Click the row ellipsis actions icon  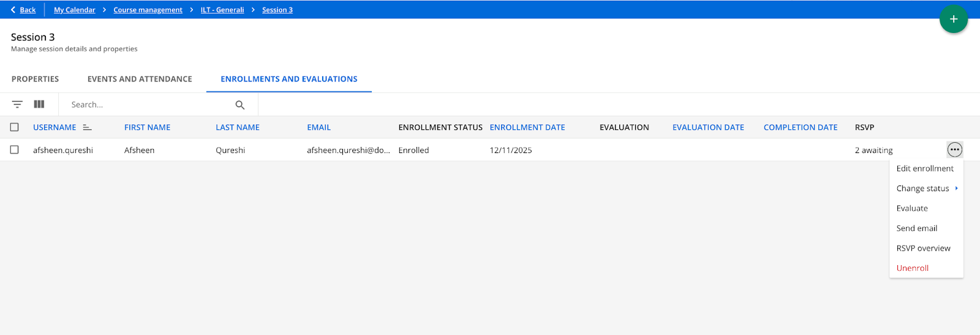coord(954,150)
